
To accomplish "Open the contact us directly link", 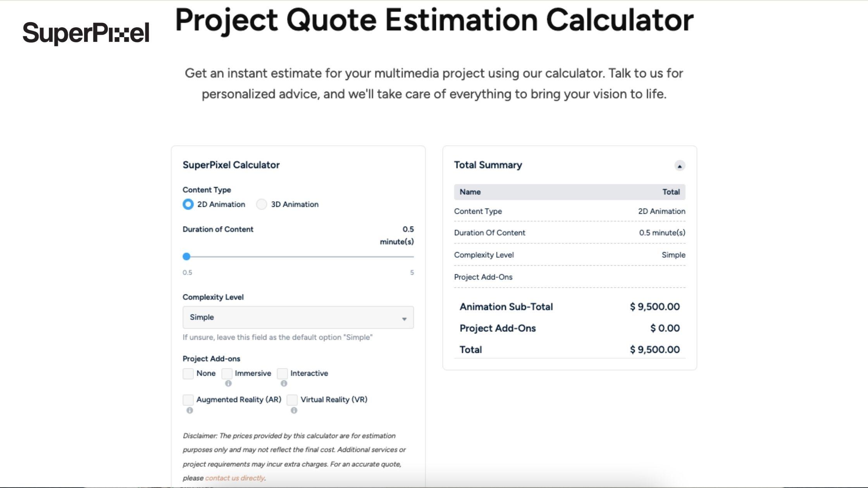I will [x=234, y=478].
